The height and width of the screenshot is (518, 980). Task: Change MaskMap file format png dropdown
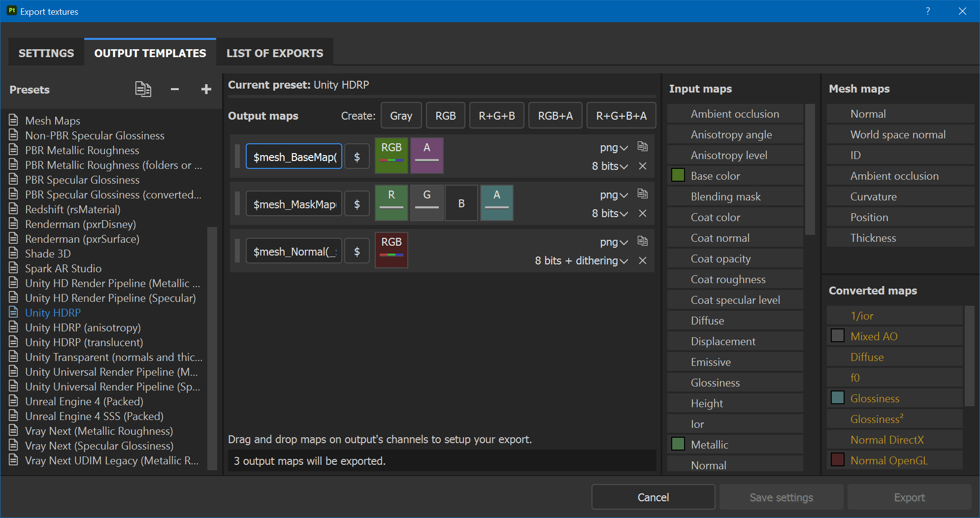614,194
